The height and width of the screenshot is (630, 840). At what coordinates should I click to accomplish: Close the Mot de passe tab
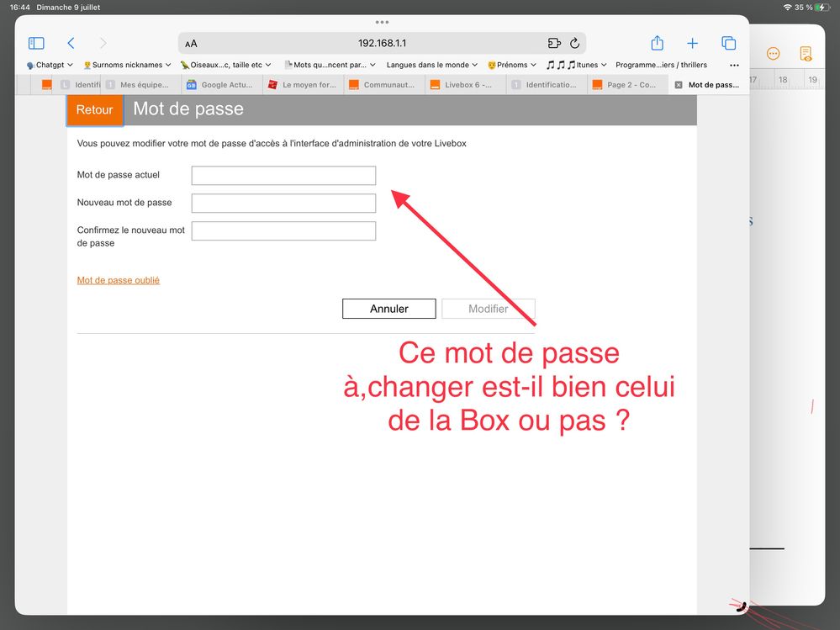[x=679, y=85]
